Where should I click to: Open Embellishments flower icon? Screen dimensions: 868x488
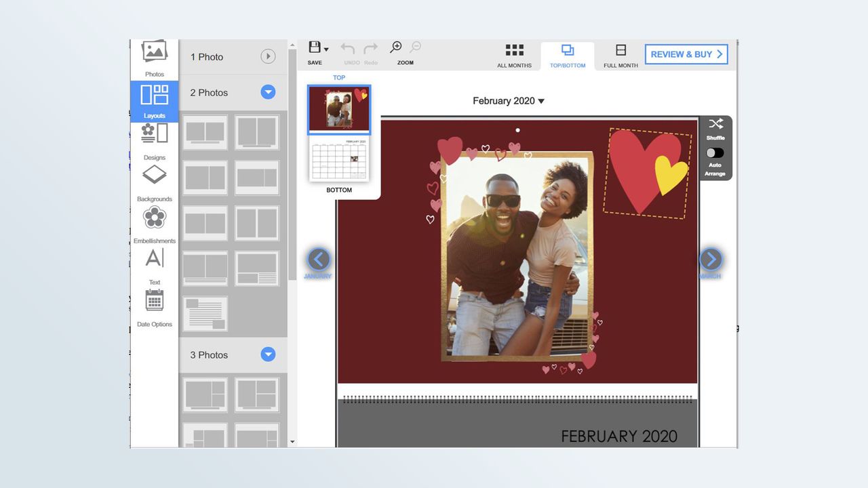click(155, 218)
